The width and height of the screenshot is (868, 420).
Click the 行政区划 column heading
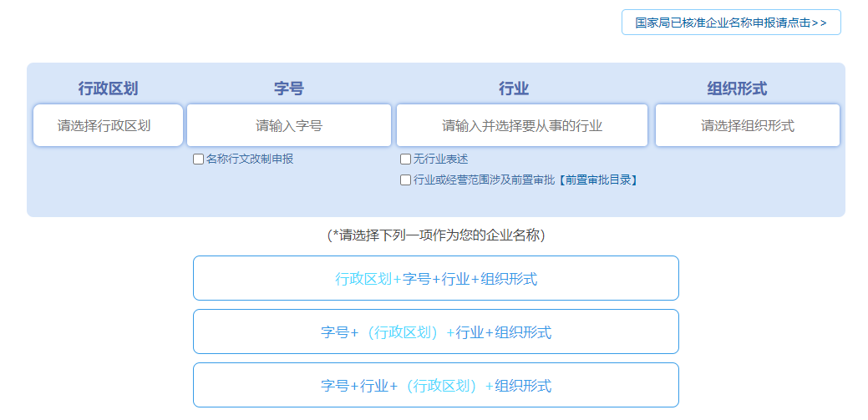(x=108, y=89)
